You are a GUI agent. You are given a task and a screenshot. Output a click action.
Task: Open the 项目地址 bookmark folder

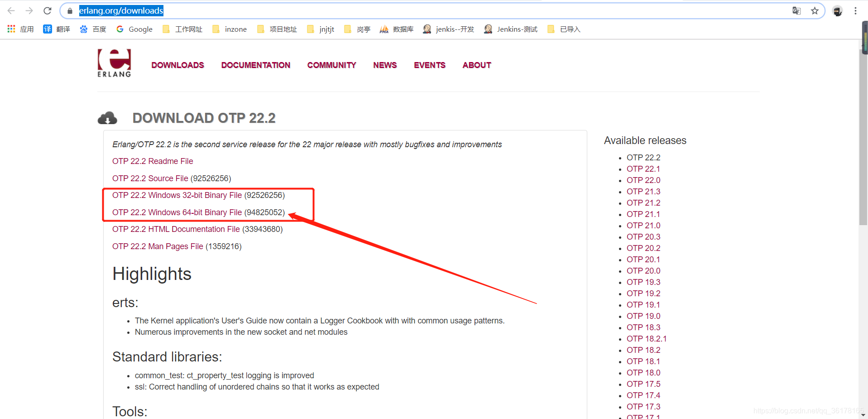pos(277,29)
